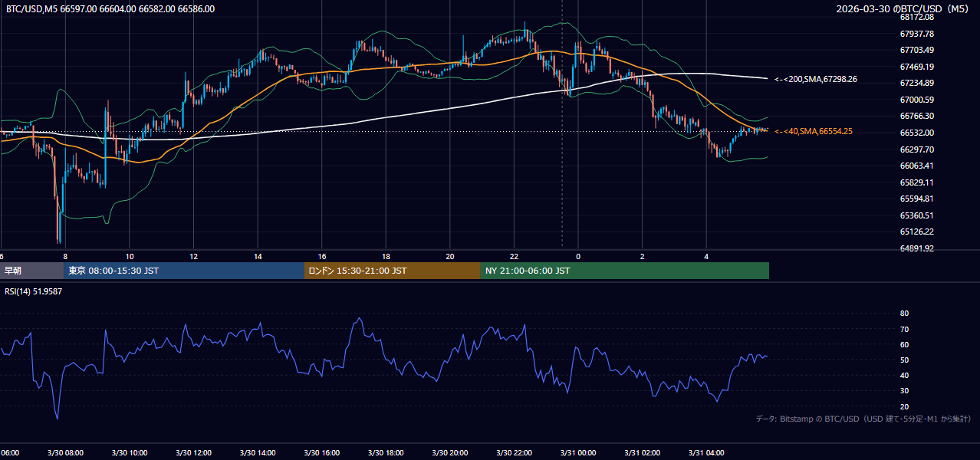The image size is (980, 460).
Task: Click the NY 21:00-06:00 JST session bar
Action: [x=625, y=271]
